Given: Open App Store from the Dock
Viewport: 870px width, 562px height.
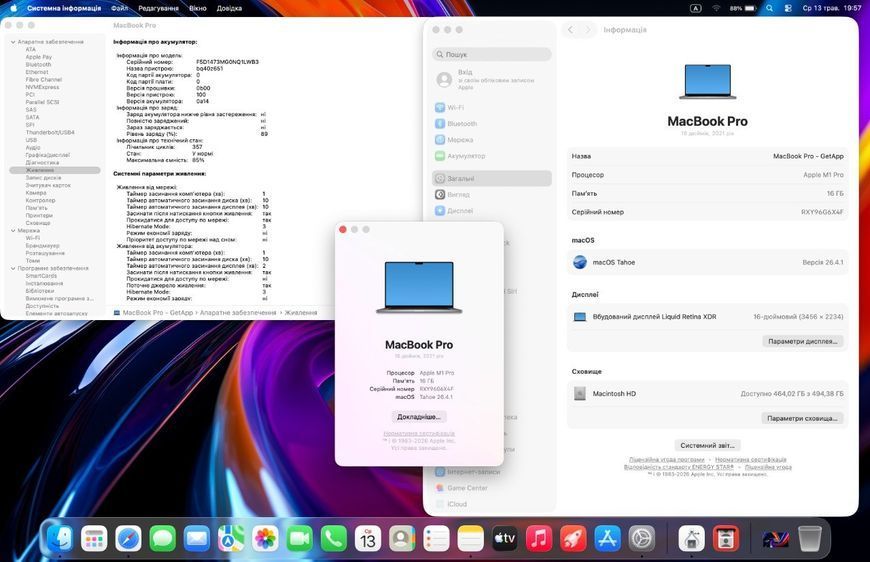Looking at the screenshot, I should 608,538.
